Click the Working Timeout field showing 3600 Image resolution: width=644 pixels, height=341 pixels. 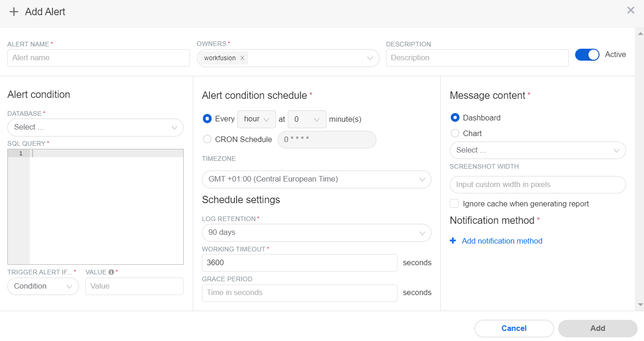point(300,263)
